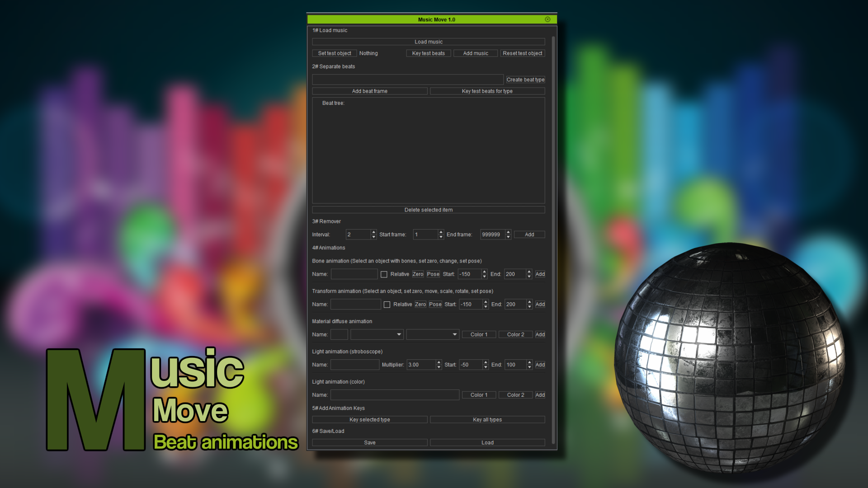Click Set test object button
Screen dimensions: 868x488
tap(334, 53)
